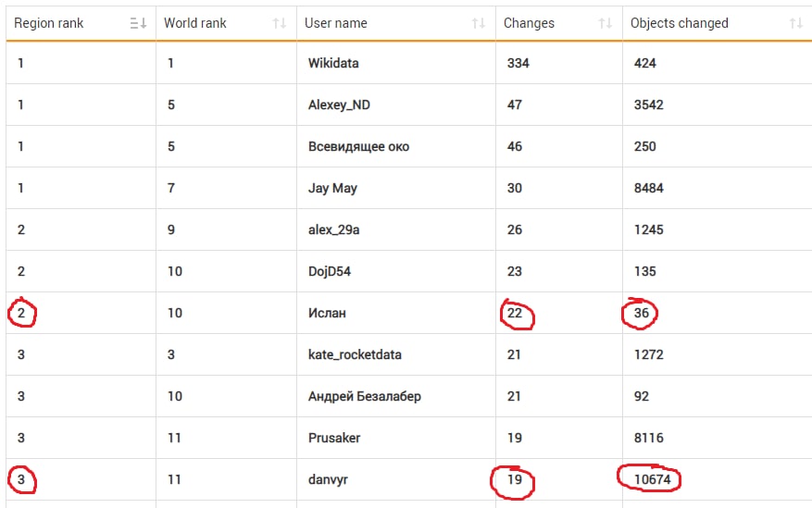This screenshot has width=812, height=508.
Task: Click objects changed value 135
Action: (644, 272)
